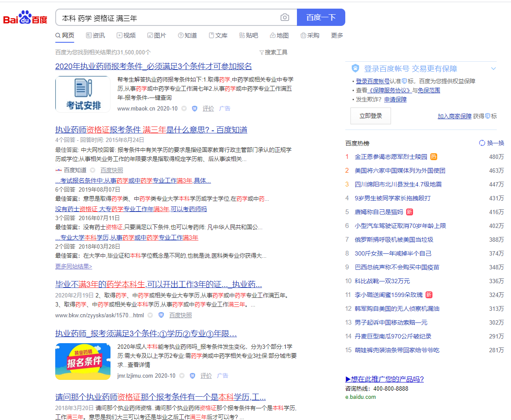Click shield icon beside 登录百度帐号 heading
Screen dimensions: 511x420
[x=355, y=69]
